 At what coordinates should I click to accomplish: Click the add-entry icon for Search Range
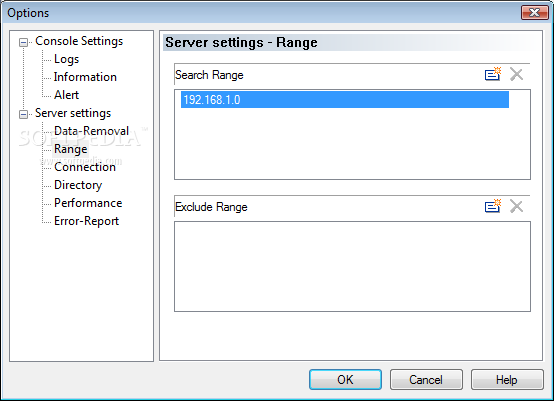pyautogui.click(x=493, y=74)
